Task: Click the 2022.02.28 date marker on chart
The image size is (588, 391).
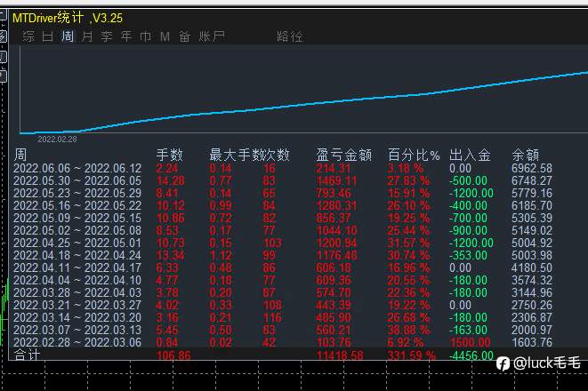Action: [x=57, y=139]
